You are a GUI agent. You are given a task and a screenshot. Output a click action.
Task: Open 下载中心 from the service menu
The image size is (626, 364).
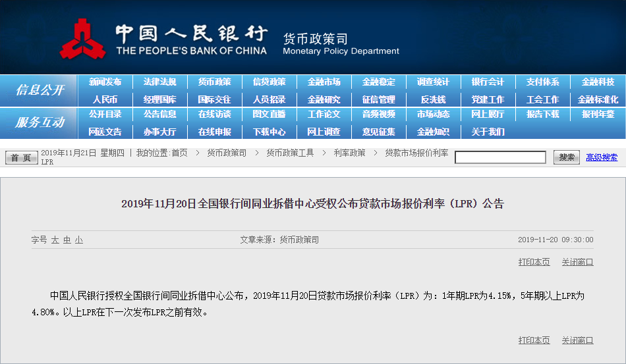[x=269, y=132]
